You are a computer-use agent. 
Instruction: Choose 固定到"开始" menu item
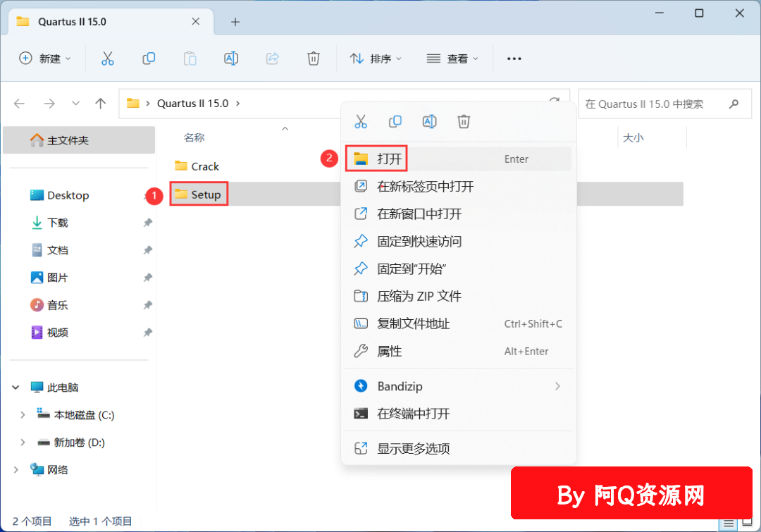(x=458, y=269)
